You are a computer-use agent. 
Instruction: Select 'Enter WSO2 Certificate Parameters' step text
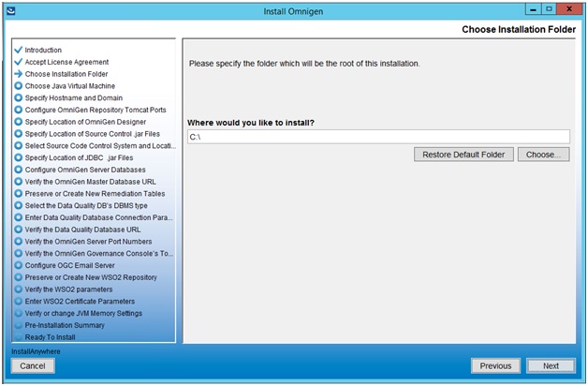pos(80,302)
